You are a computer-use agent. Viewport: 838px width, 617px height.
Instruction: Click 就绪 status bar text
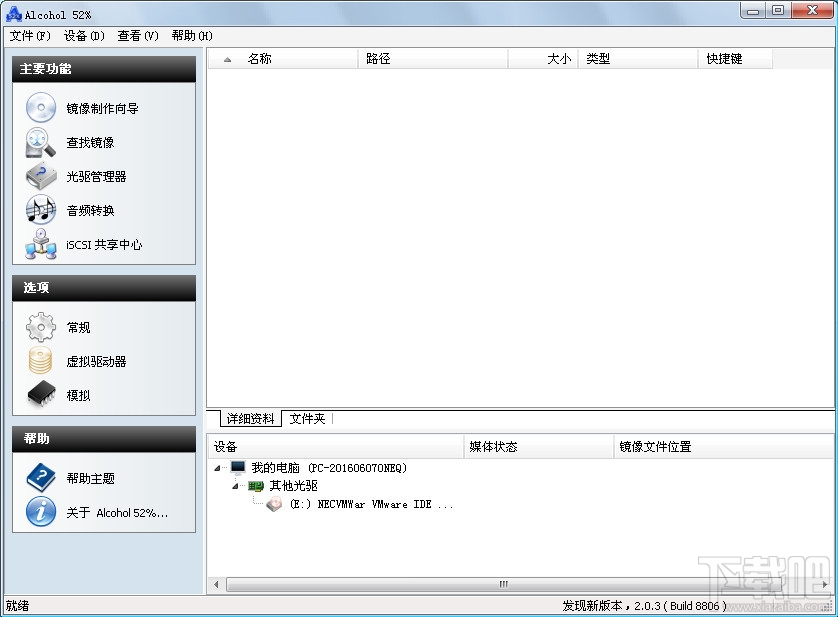tap(18, 606)
